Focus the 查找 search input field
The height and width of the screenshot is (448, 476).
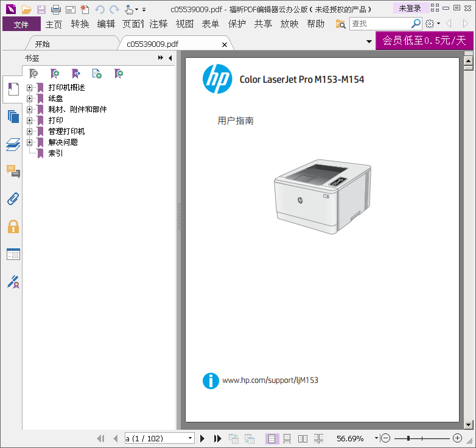pos(379,24)
